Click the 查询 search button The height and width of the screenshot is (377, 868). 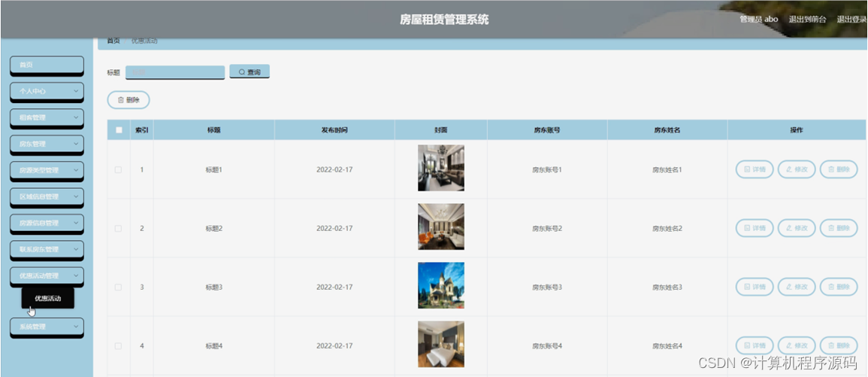tap(250, 72)
